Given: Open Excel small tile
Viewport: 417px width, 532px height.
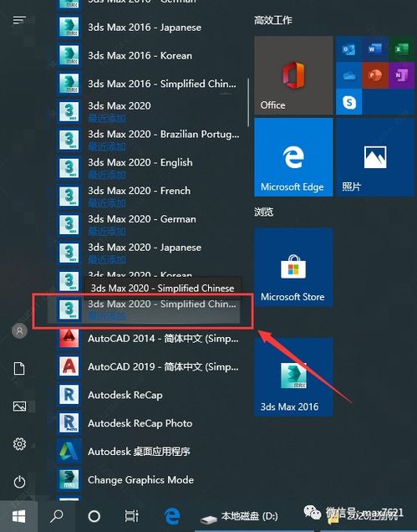Looking at the screenshot, I should pyautogui.click(x=402, y=49).
